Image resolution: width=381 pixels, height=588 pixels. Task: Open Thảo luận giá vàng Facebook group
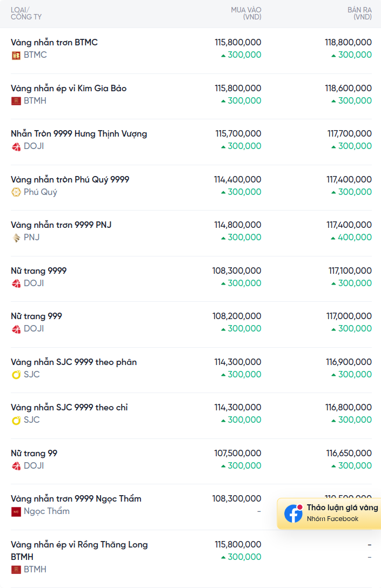(x=329, y=513)
